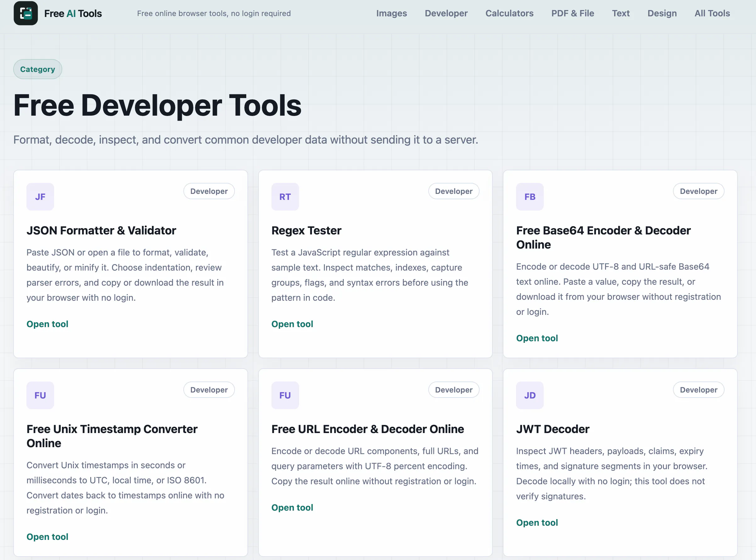The height and width of the screenshot is (560, 756).
Task: Click the description starting 'Encode or decode UTF-8 and URL-safe'
Action: pos(619,289)
